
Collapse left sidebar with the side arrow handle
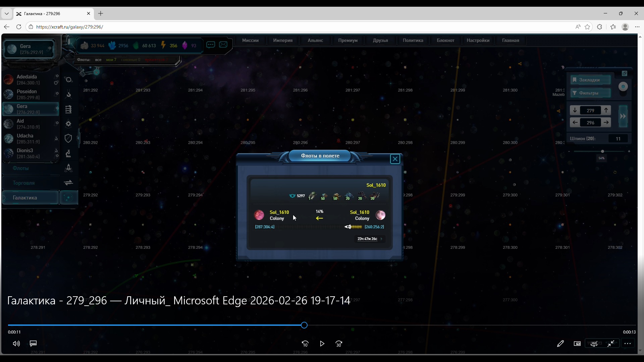78,138
